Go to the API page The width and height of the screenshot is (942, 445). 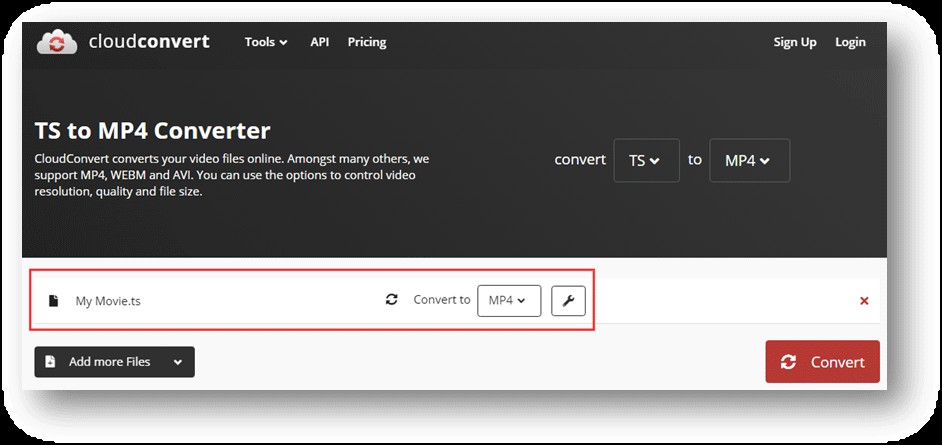click(320, 42)
